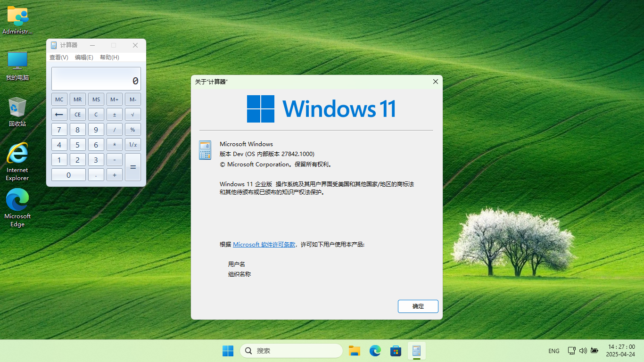Click the MC memory clear key
The height and width of the screenshot is (362, 644).
pos(59,99)
